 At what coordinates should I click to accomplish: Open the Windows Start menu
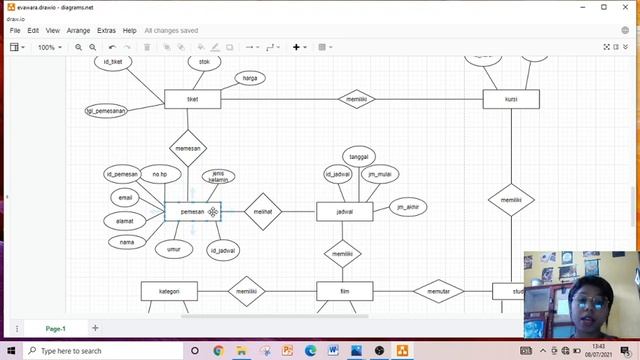tap(11, 351)
